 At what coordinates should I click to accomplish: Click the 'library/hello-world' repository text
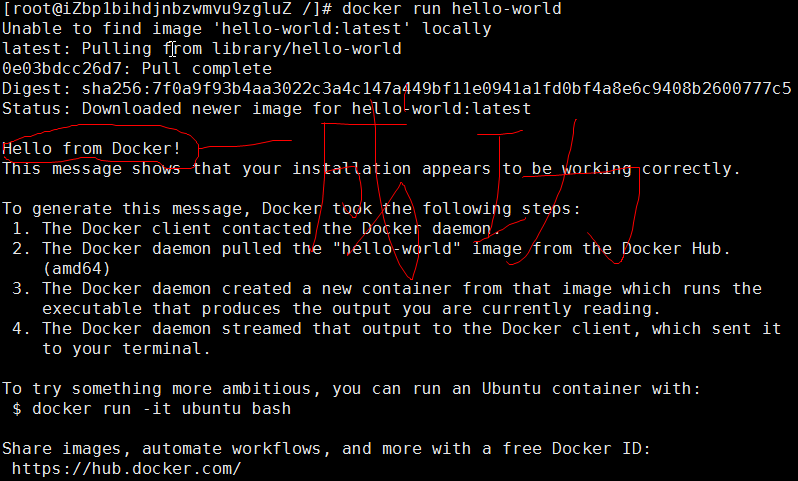point(307,49)
